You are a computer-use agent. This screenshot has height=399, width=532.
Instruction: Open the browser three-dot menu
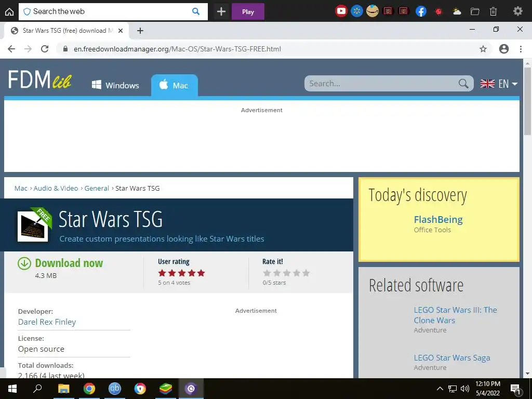coord(521,49)
